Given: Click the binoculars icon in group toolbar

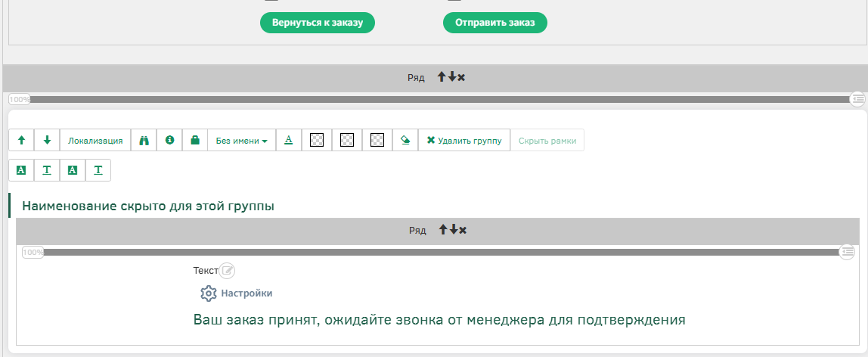Looking at the screenshot, I should [144, 141].
